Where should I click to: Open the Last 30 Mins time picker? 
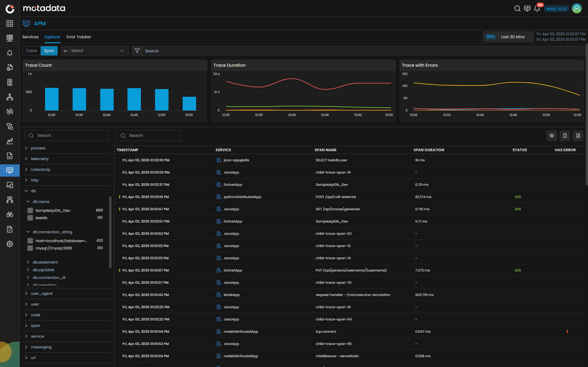pyautogui.click(x=512, y=36)
